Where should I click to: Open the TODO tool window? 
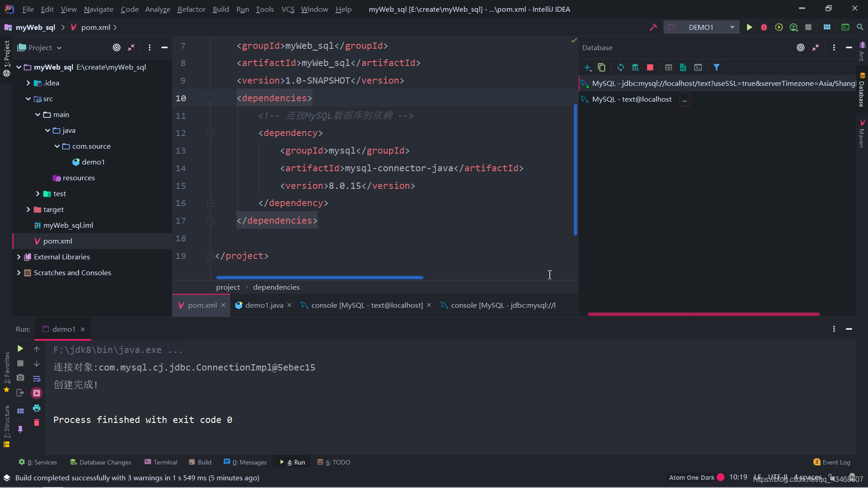(x=334, y=462)
